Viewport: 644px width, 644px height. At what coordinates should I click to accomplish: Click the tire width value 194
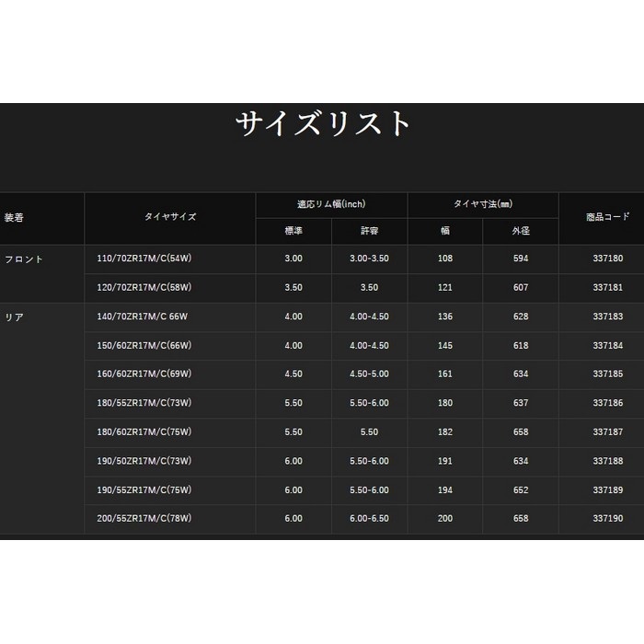(445, 490)
